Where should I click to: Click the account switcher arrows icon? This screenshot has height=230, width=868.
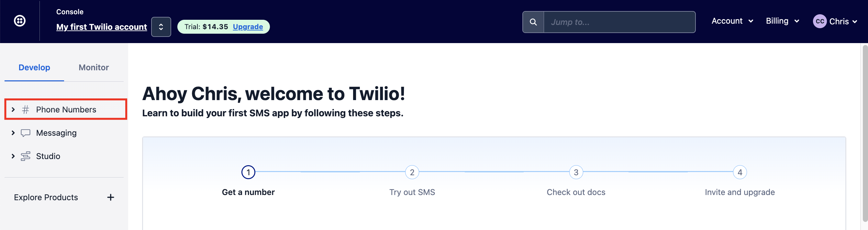coord(161,27)
